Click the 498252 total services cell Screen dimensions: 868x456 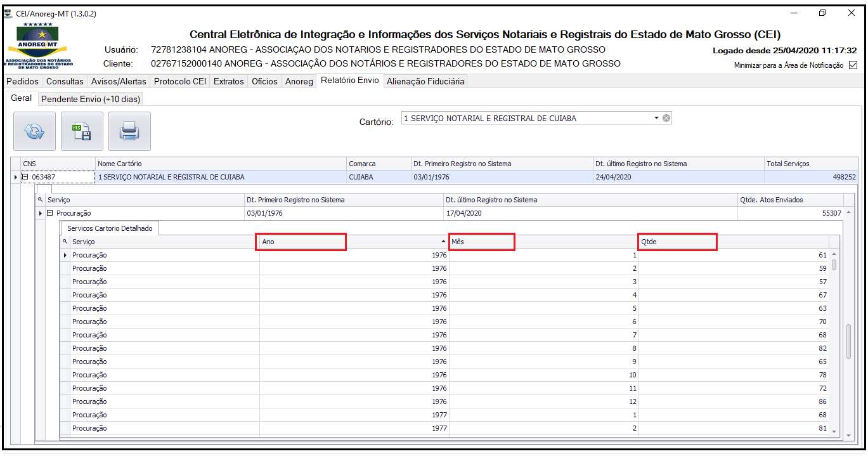pyautogui.click(x=811, y=177)
